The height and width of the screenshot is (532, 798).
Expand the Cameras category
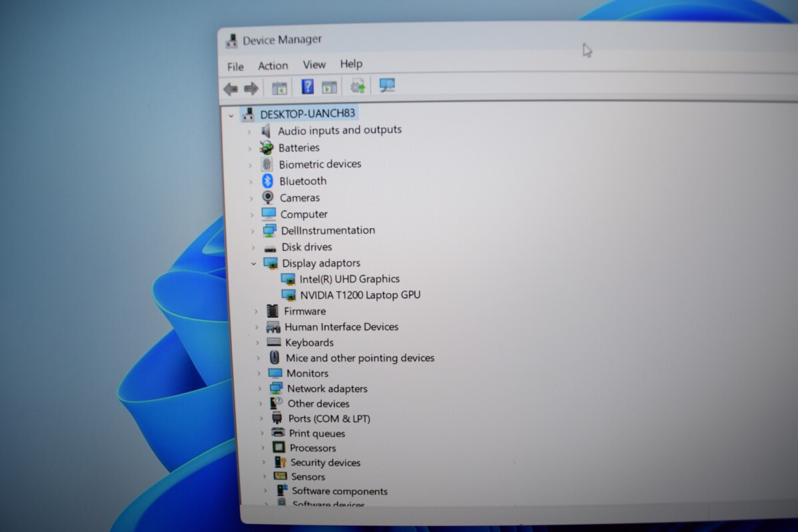[252, 198]
